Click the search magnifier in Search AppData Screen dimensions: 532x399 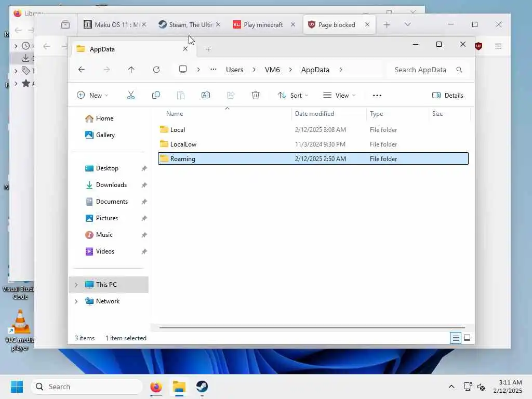click(459, 70)
